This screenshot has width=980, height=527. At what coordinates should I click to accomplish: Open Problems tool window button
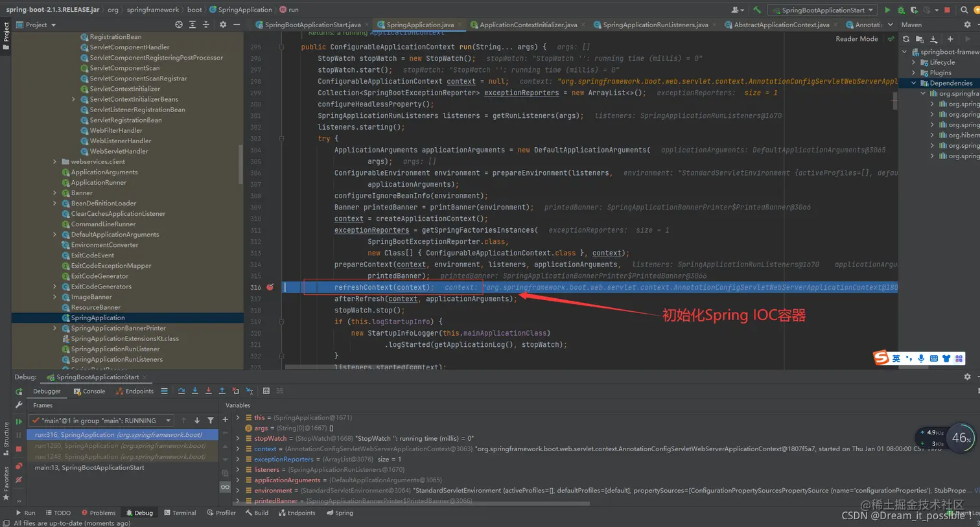tap(99, 513)
